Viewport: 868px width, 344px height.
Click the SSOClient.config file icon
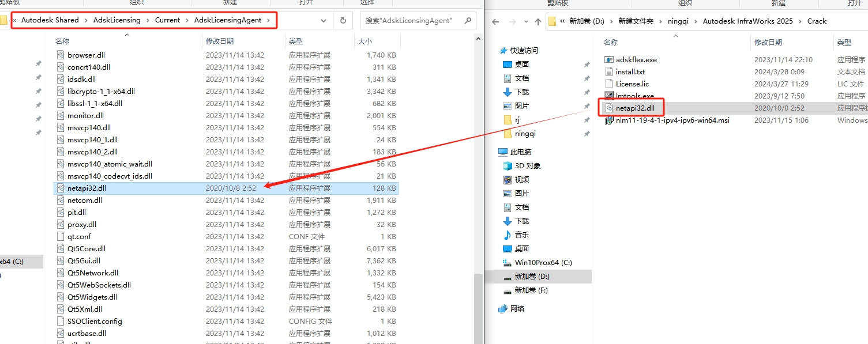point(61,321)
